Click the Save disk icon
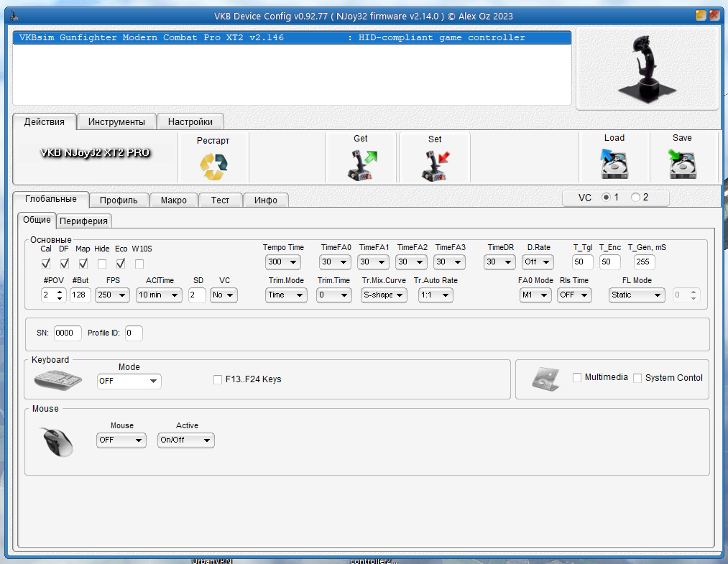 682,165
